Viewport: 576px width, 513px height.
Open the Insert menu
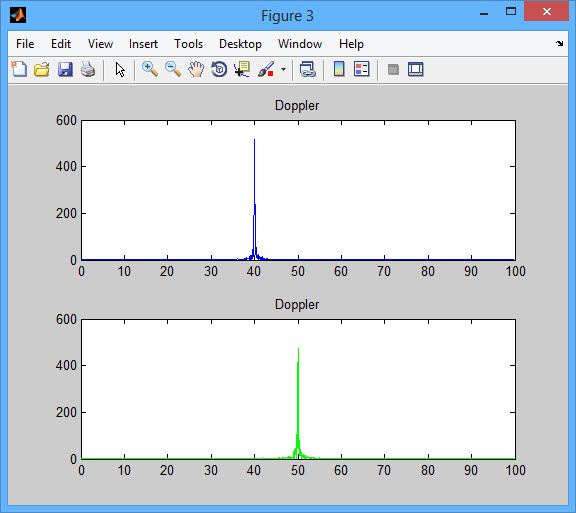(143, 44)
